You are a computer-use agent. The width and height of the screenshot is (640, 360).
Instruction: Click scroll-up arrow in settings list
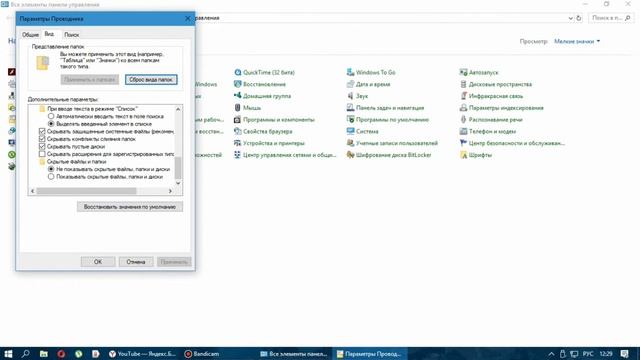tap(178, 109)
